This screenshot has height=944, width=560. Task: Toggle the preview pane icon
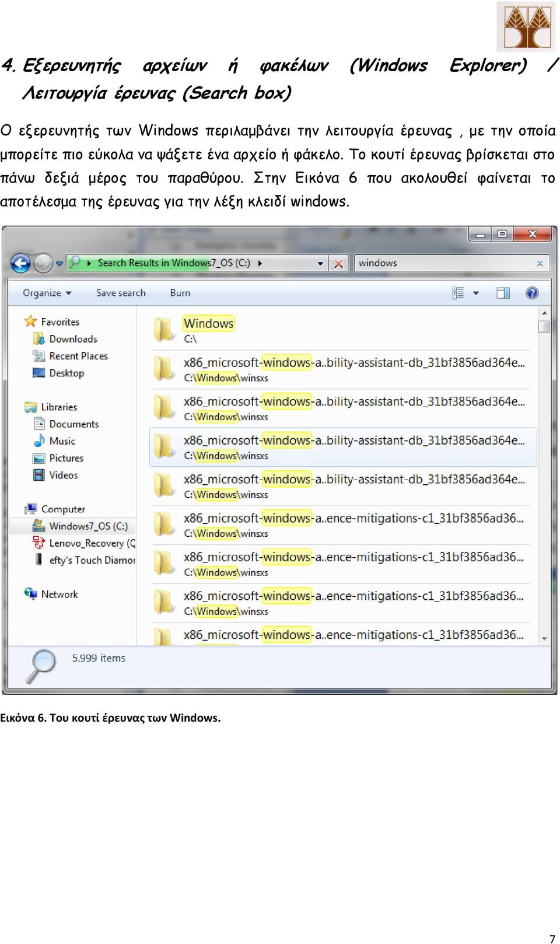503,293
